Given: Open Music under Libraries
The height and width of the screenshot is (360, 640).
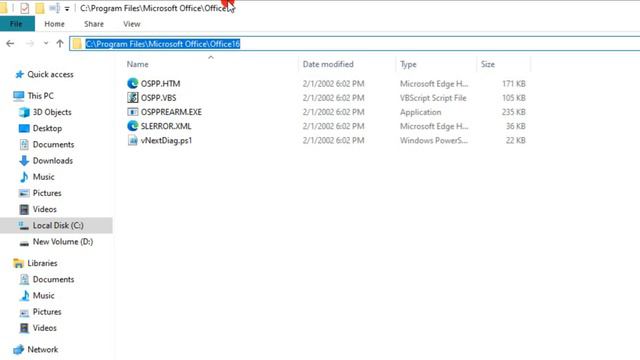Looking at the screenshot, I should tap(44, 296).
